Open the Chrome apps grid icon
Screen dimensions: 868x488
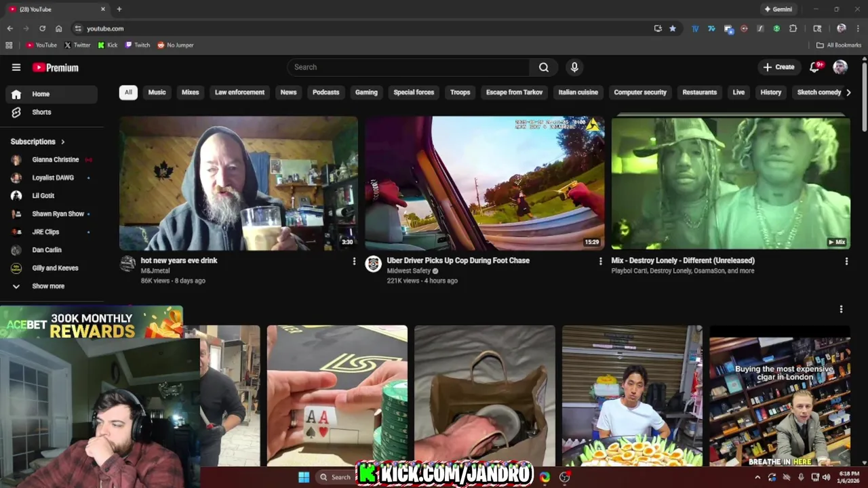tap(9, 45)
